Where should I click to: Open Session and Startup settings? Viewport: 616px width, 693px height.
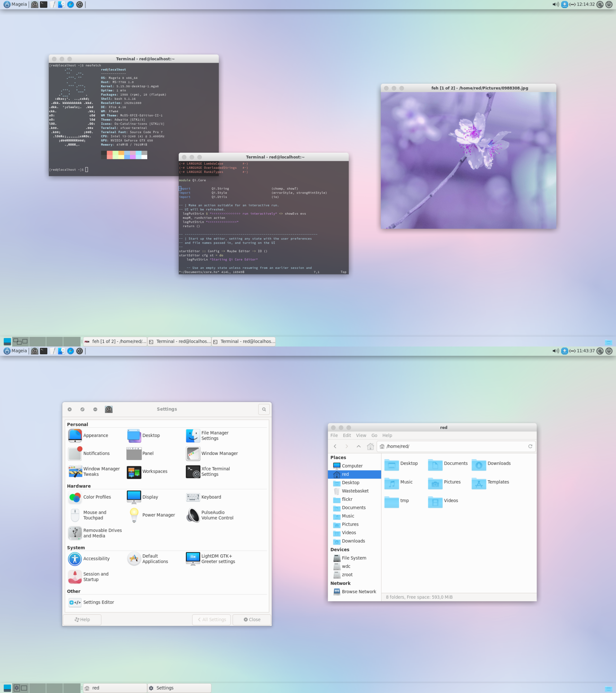pyautogui.click(x=89, y=577)
